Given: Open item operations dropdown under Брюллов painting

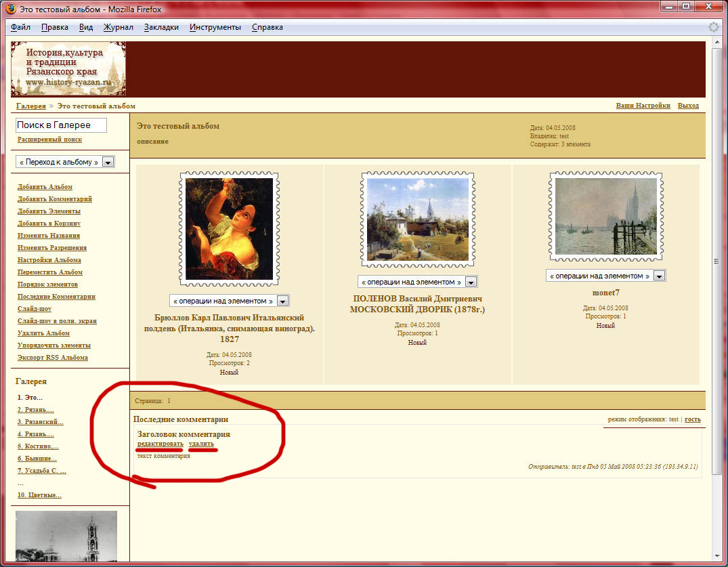Looking at the screenshot, I should (230, 301).
